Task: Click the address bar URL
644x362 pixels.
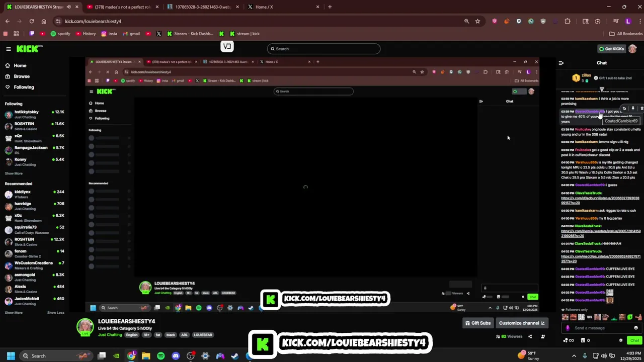Action: 93,21
